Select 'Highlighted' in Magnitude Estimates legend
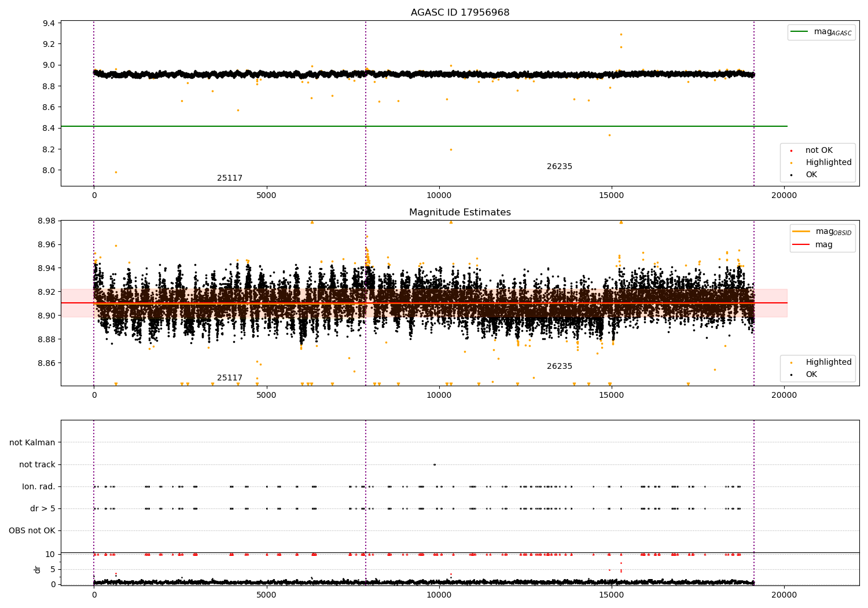This screenshot has width=868, height=608. 821,362
